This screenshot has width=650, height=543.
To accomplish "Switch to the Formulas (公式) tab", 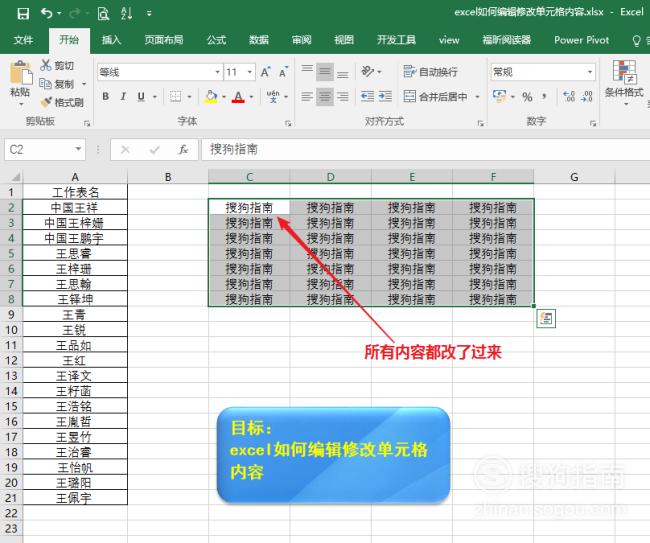I will pyautogui.click(x=216, y=40).
